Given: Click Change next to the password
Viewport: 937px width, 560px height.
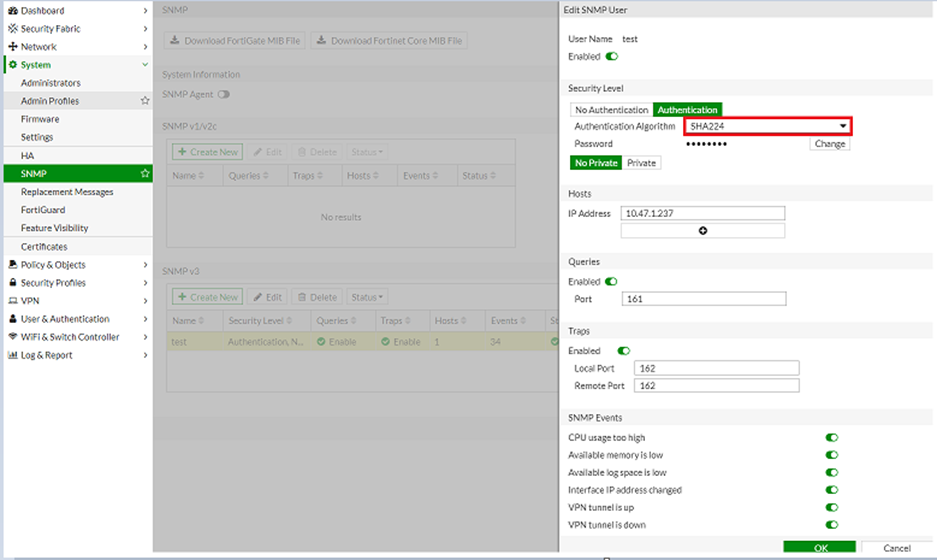Looking at the screenshot, I should coord(829,144).
